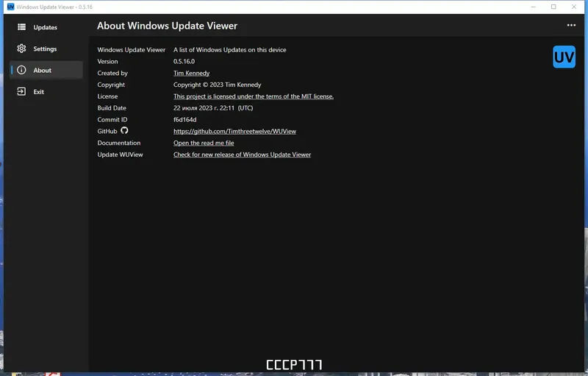Viewport: 588px width, 376px height.
Task: Click the Update WUView label
Action: (x=120, y=155)
